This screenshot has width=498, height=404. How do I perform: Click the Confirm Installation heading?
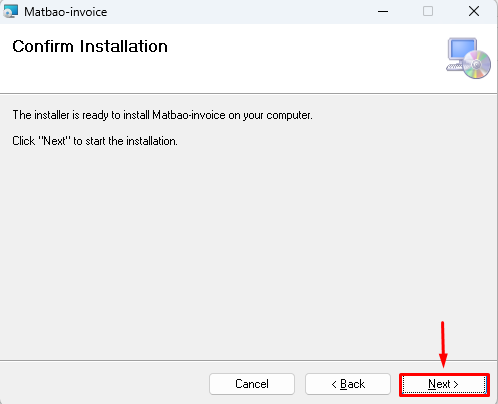pos(90,46)
